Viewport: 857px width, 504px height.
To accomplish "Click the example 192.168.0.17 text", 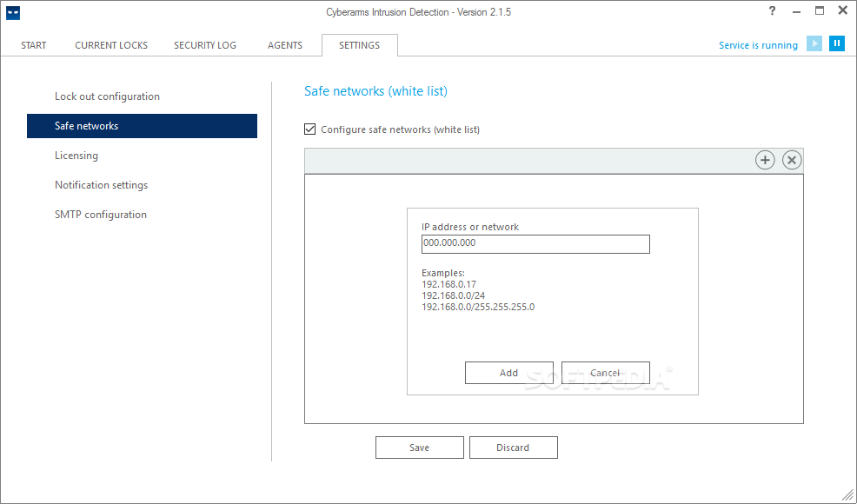I will (x=448, y=284).
